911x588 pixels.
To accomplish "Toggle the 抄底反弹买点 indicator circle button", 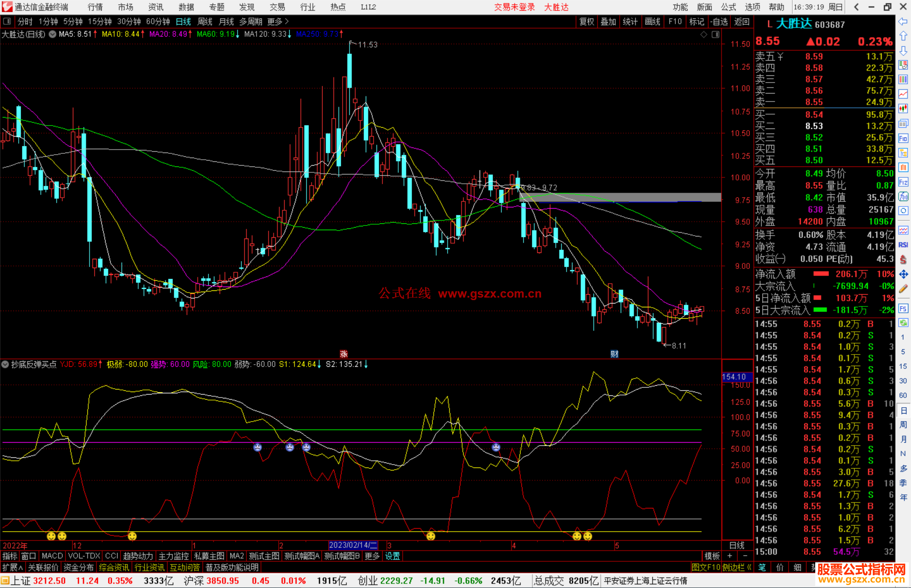I will click(x=5, y=364).
